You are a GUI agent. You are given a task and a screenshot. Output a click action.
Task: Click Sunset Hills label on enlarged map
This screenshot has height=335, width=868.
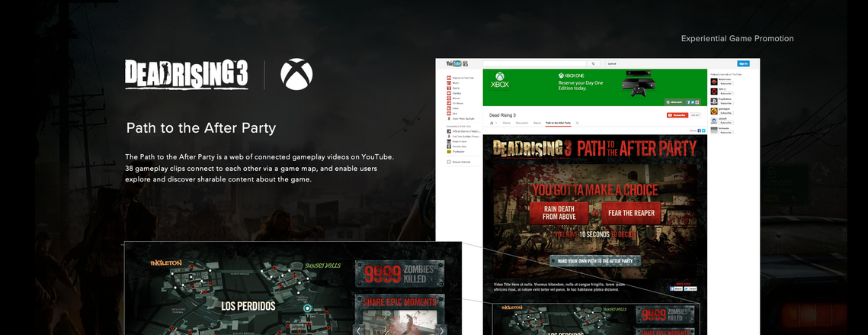click(x=322, y=266)
